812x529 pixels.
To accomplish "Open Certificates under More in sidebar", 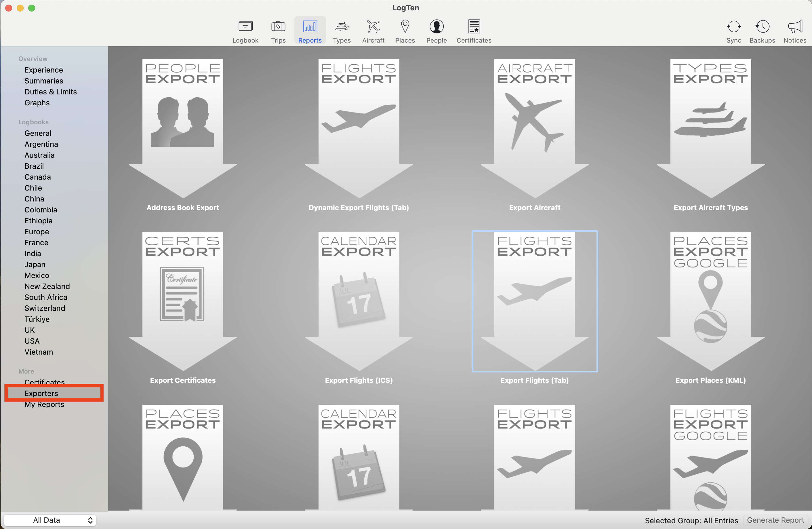I will pyautogui.click(x=45, y=382).
